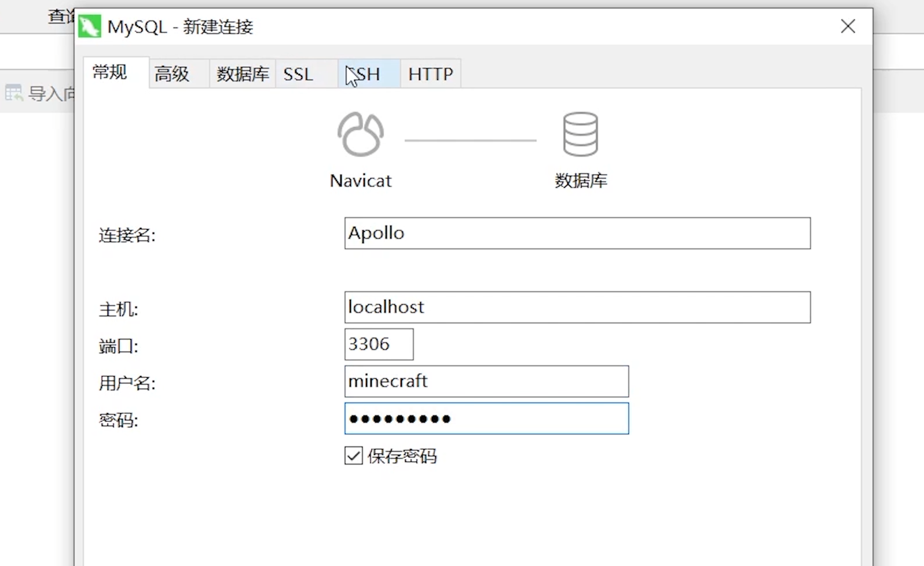Click the 导入向导 icon in background window
This screenshot has height=566, width=924.
14,93
